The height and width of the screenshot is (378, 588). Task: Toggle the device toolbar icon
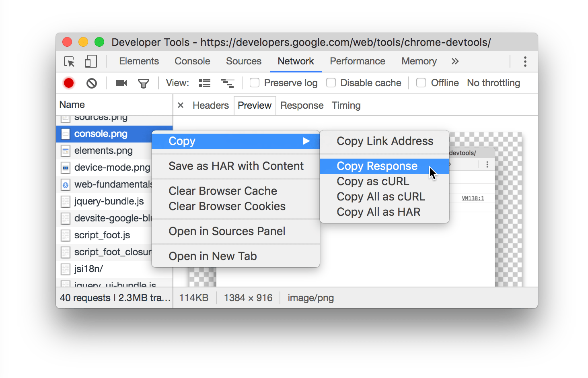click(90, 61)
